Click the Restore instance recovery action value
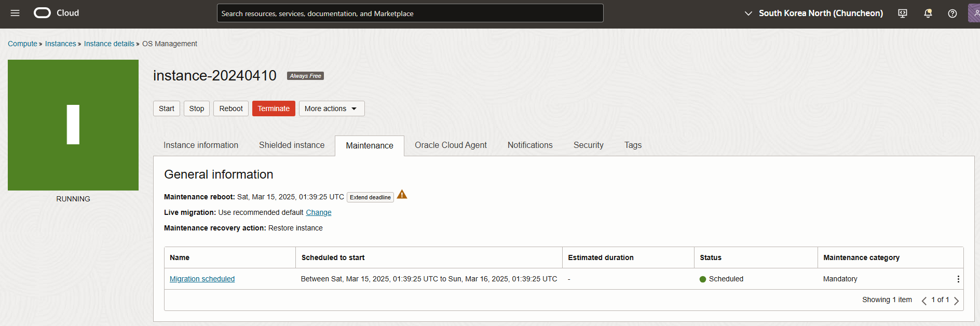This screenshot has width=980, height=326. click(x=295, y=228)
